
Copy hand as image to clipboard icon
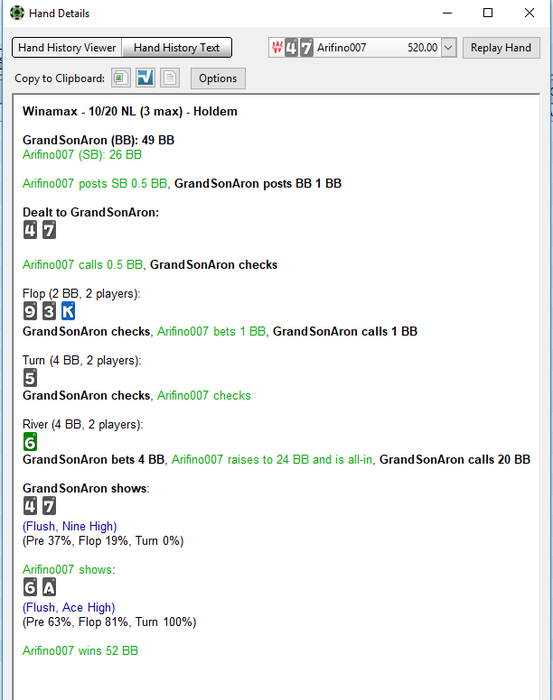121,78
